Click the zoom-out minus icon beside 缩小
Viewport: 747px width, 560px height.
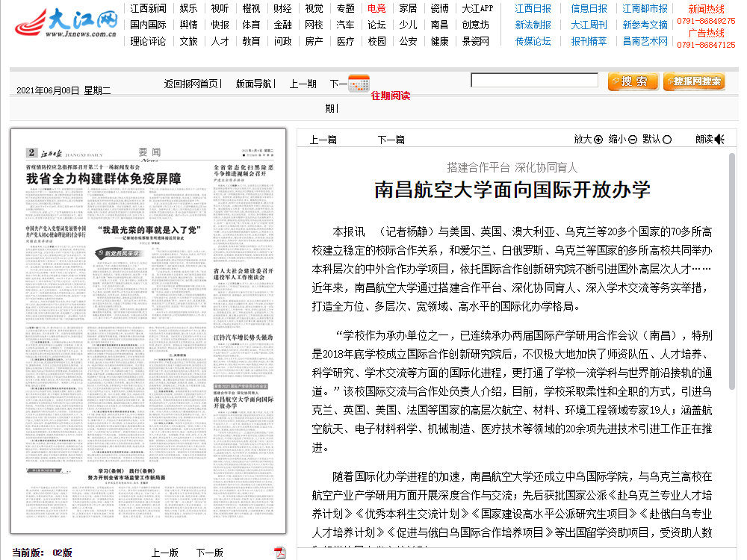(x=633, y=140)
